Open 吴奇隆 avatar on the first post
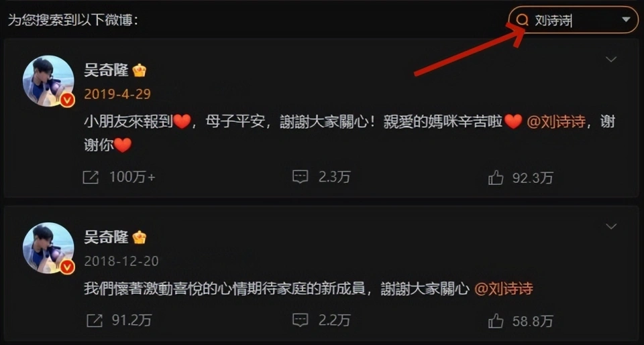 (x=48, y=81)
